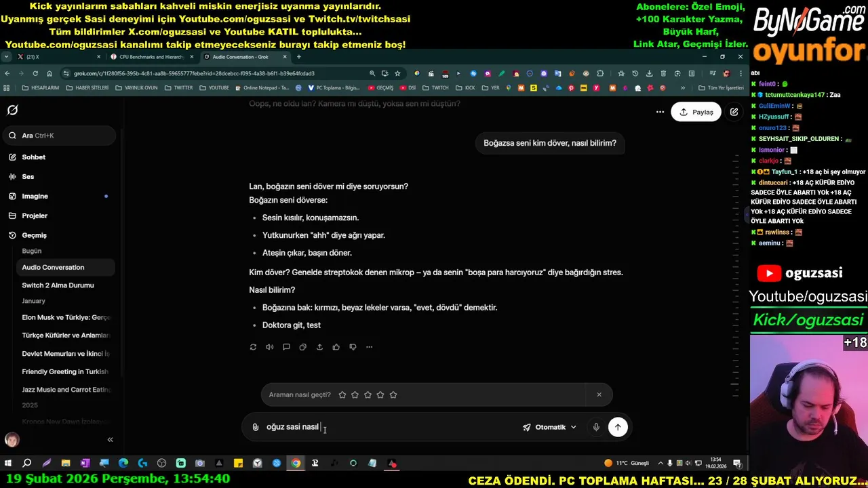
Task: Click the Grok logo in sidebar
Action: tap(12, 110)
